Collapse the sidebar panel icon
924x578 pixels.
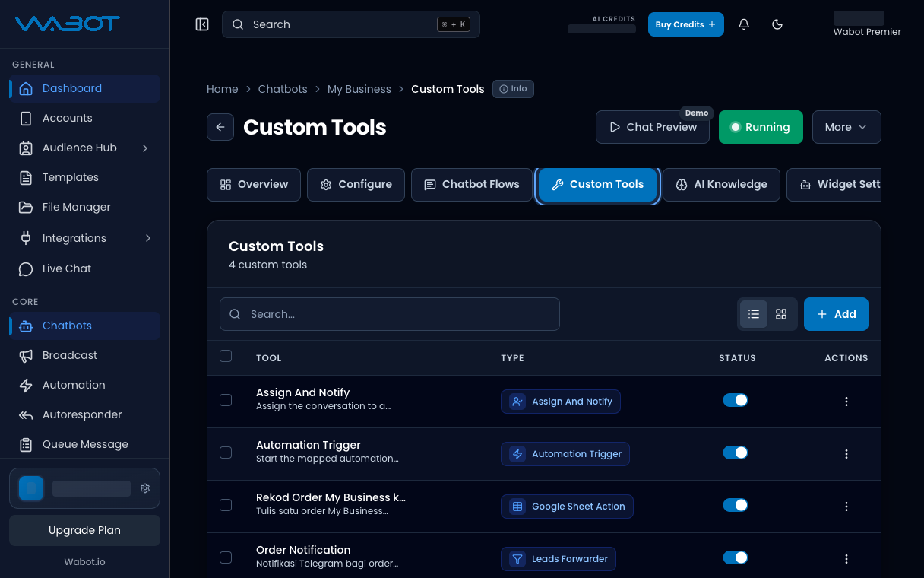(202, 24)
